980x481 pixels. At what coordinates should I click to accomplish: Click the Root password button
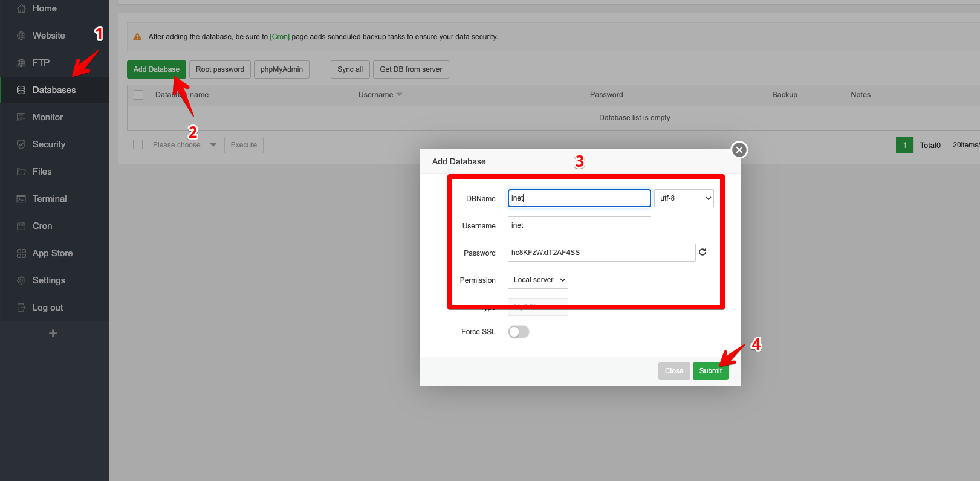click(220, 69)
